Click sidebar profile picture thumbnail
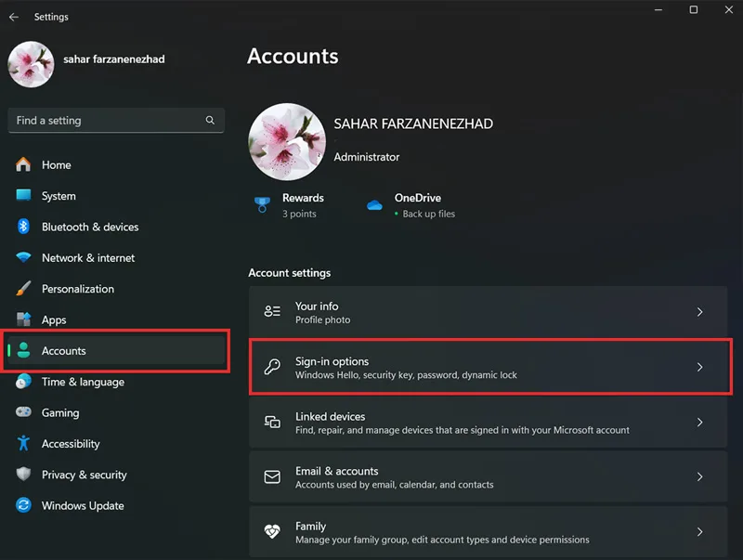 tap(31, 64)
